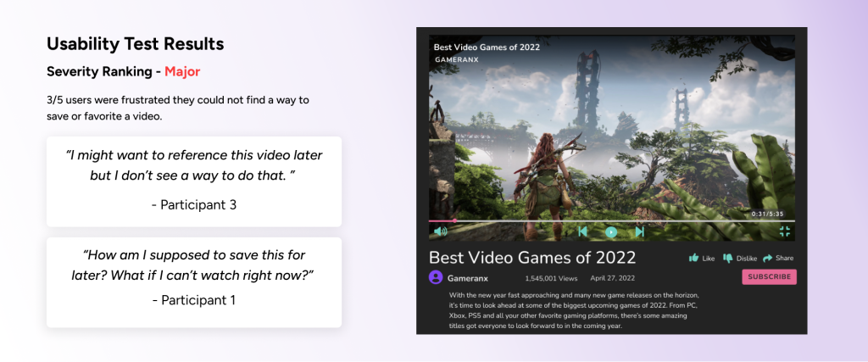Viewport: 868px width, 362px height.
Task: Click the large video title below player
Action: (532, 258)
